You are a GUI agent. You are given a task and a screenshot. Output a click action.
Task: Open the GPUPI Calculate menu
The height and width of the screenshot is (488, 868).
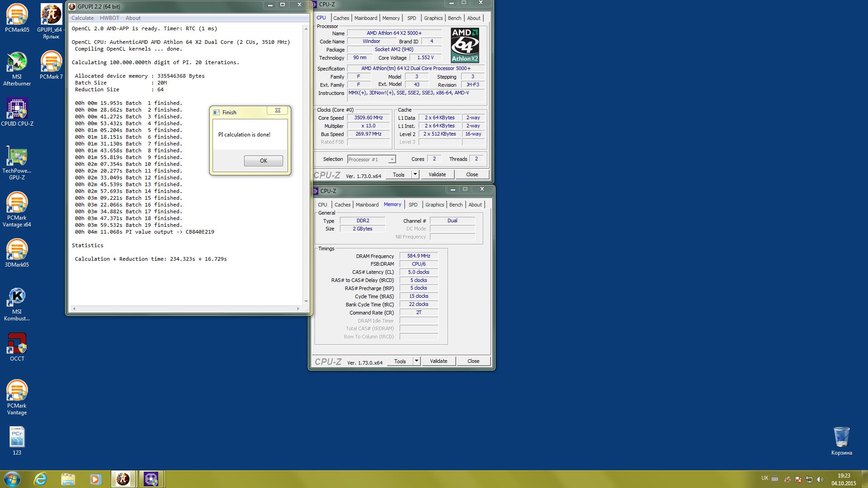click(82, 18)
